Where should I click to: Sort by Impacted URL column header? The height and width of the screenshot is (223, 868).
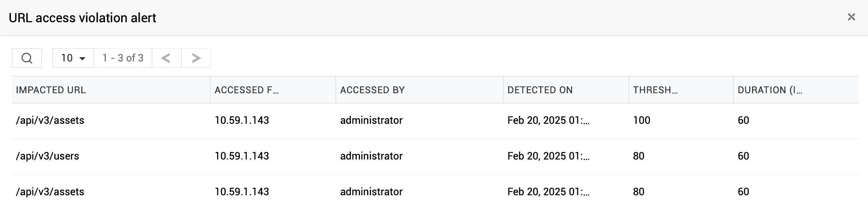(x=51, y=90)
